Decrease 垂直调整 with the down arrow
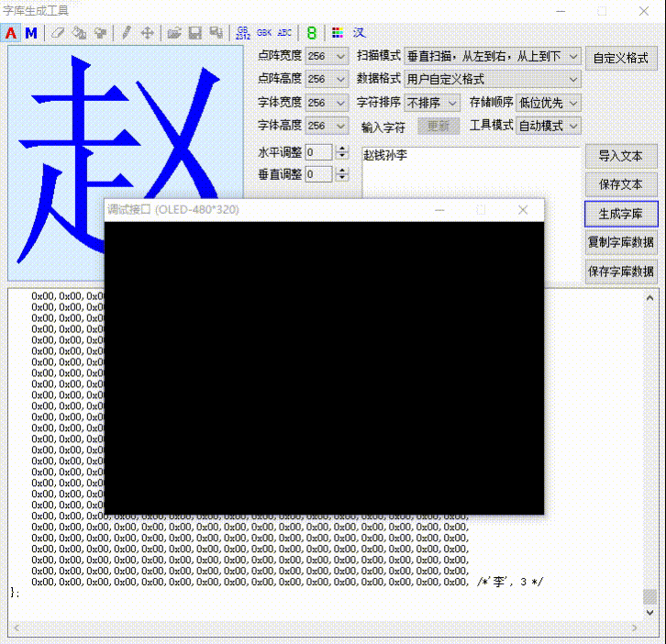This screenshot has height=644, width=666. 342,178
